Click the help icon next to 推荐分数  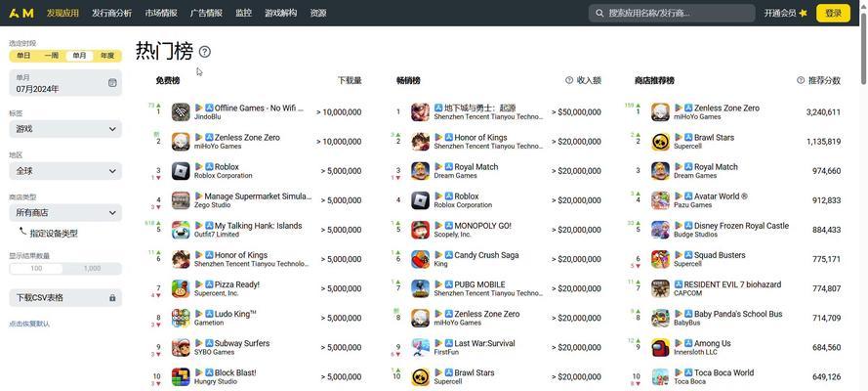pyautogui.click(x=801, y=80)
